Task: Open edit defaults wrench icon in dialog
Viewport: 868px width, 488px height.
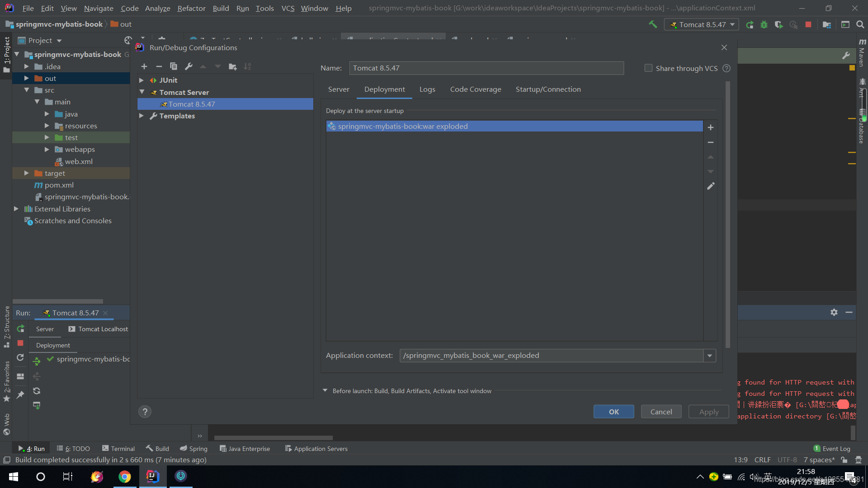Action: (x=189, y=66)
